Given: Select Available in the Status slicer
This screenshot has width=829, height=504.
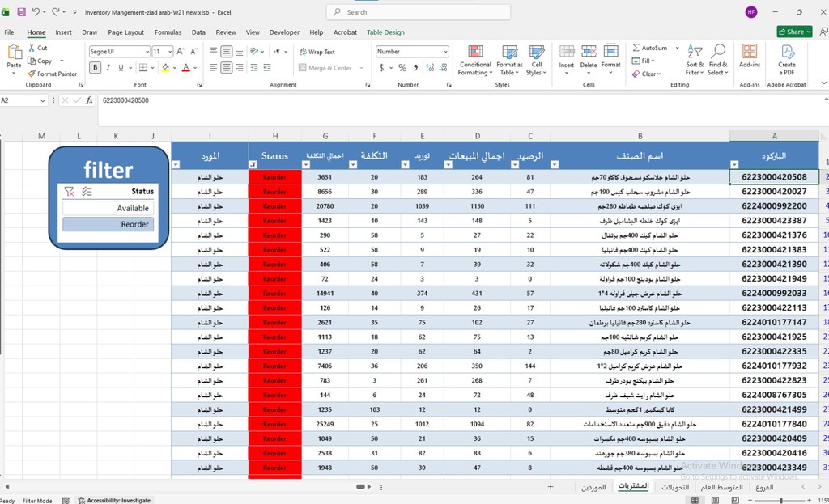Looking at the screenshot, I should click(x=108, y=208).
